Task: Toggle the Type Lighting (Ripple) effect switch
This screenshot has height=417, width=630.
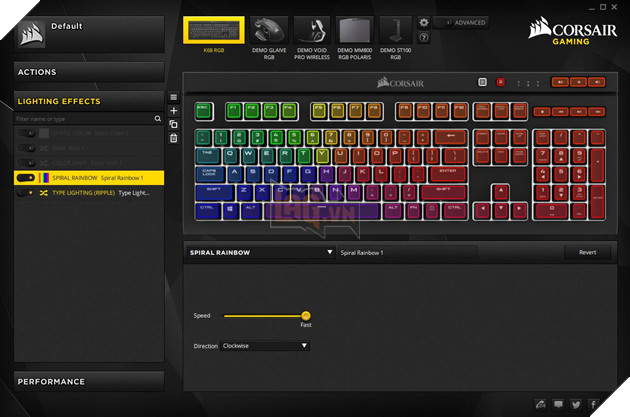Action: click(26, 193)
